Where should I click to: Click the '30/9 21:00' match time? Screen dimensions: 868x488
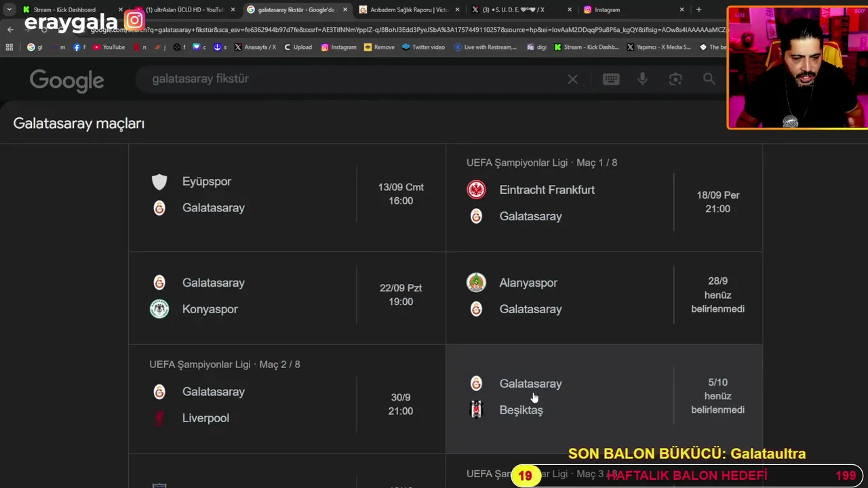tap(401, 404)
